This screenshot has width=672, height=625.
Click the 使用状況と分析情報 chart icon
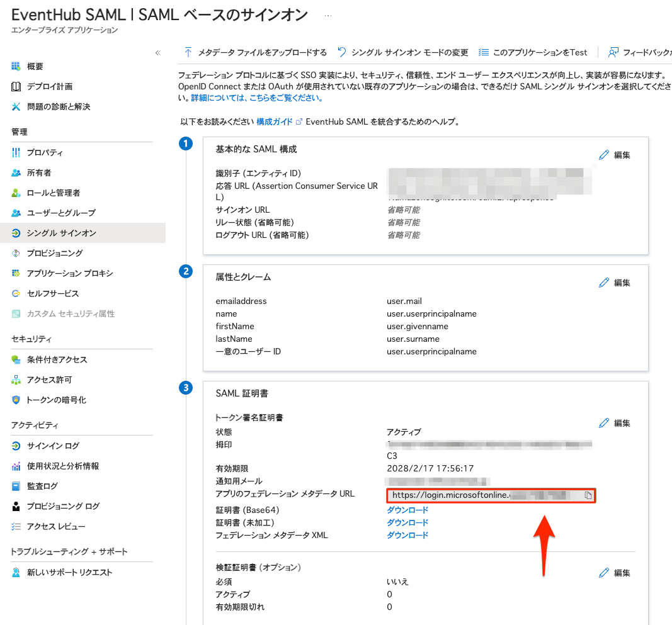click(x=16, y=466)
